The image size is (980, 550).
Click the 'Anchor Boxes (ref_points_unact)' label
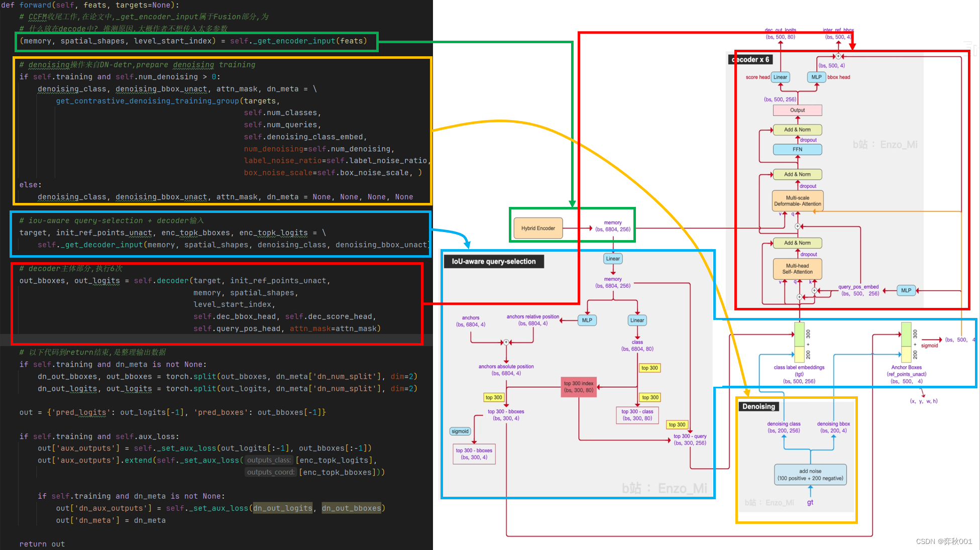906,371
